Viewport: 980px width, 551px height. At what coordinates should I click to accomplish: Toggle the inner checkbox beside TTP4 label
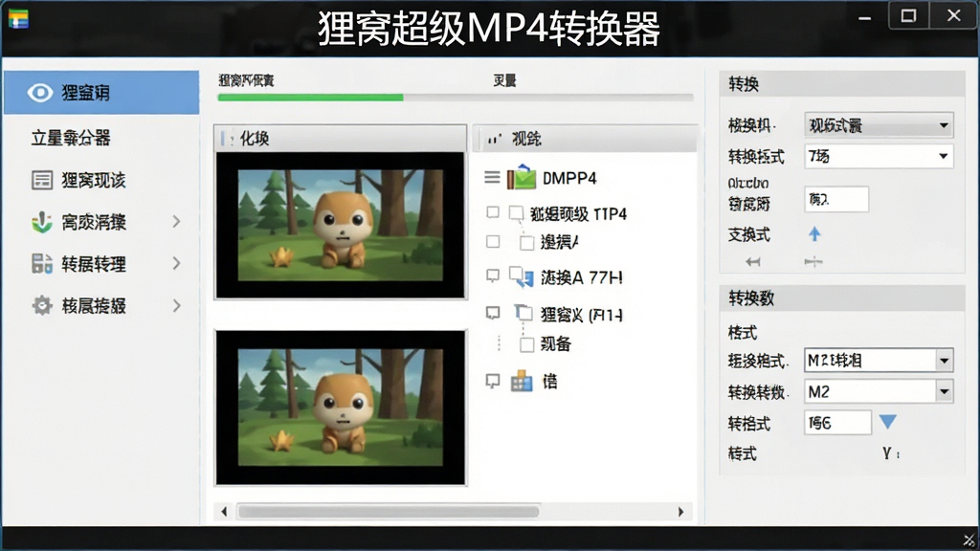point(516,213)
